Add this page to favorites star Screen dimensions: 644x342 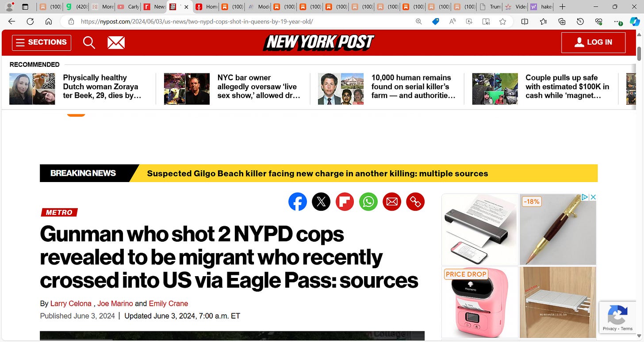pyautogui.click(x=502, y=21)
